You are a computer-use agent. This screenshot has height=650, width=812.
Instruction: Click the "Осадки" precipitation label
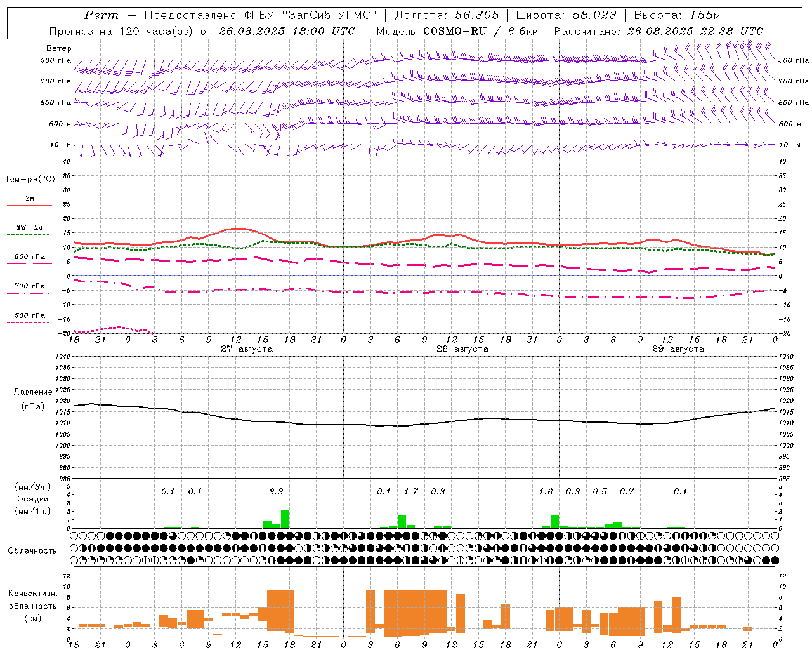coord(33,499)
